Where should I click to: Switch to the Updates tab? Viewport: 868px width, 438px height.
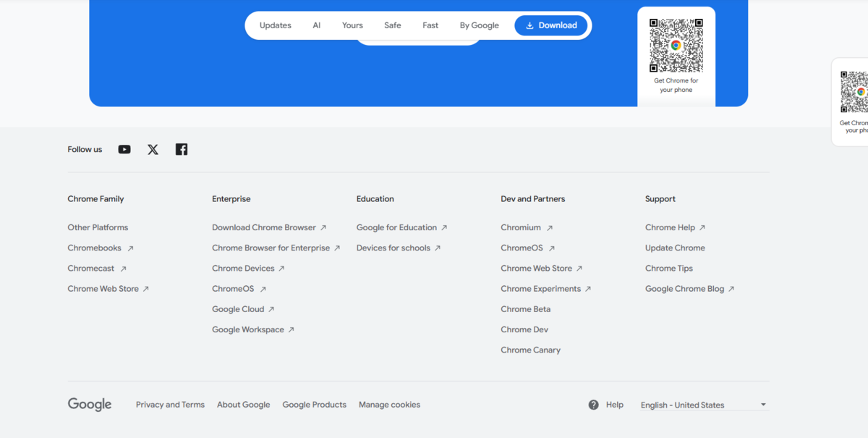(x=275, y=25)
